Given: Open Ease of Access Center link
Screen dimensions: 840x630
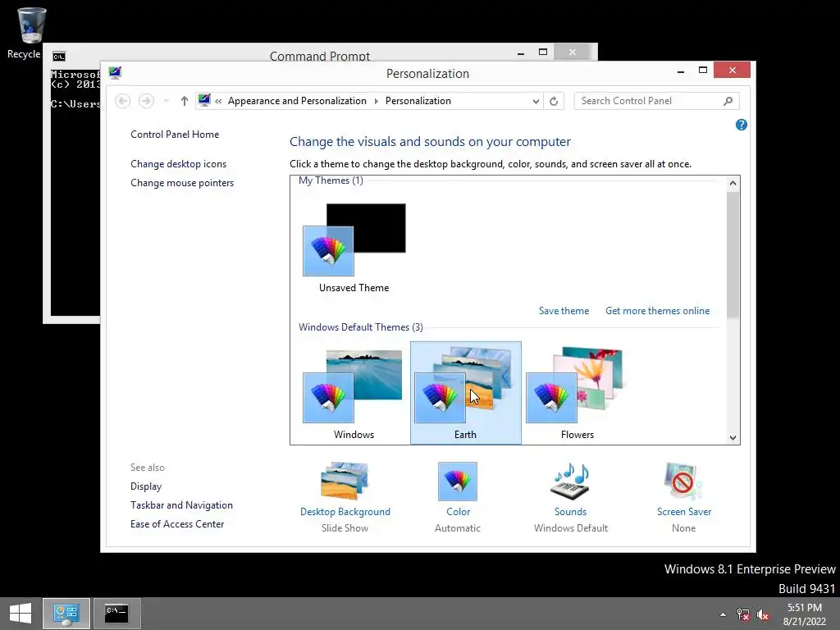Looking at the screenshot, I should tap(177, 524).
